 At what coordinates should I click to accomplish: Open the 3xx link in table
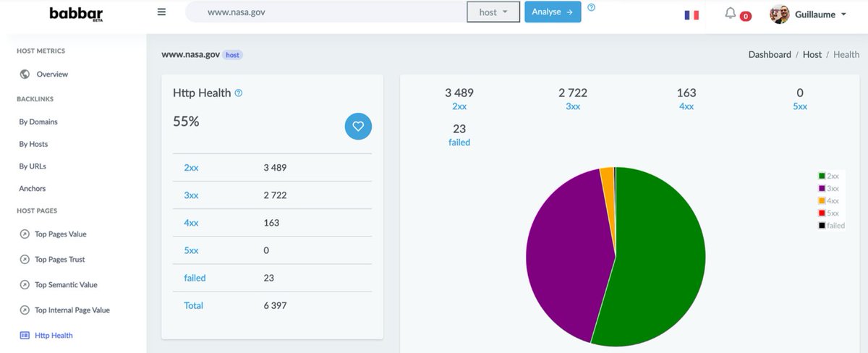tap(191, 195)
